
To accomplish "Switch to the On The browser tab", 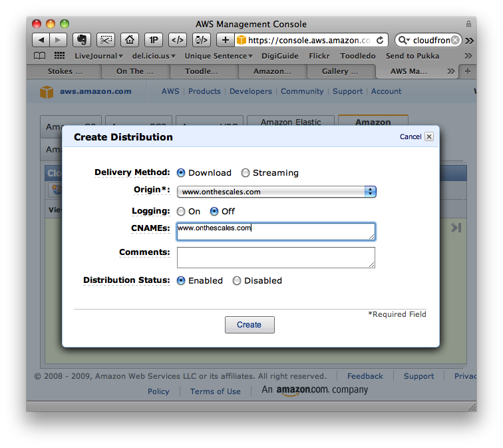I will tap(134, 71).
